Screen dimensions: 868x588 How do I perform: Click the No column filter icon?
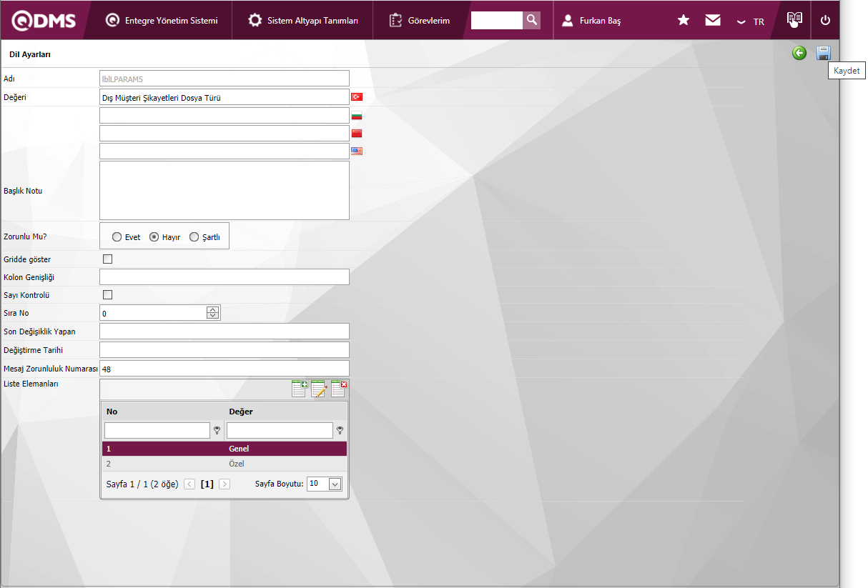point(217,430)
